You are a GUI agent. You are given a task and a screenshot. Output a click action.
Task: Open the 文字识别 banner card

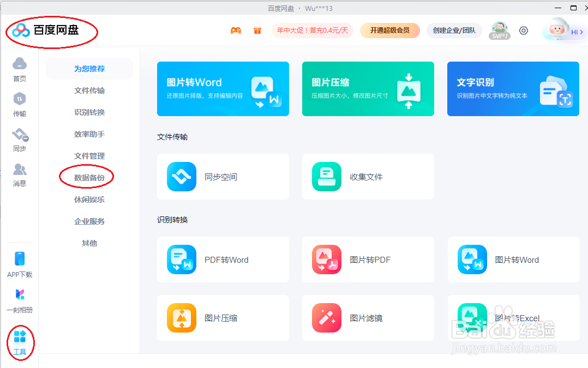[x=513, y=89]
